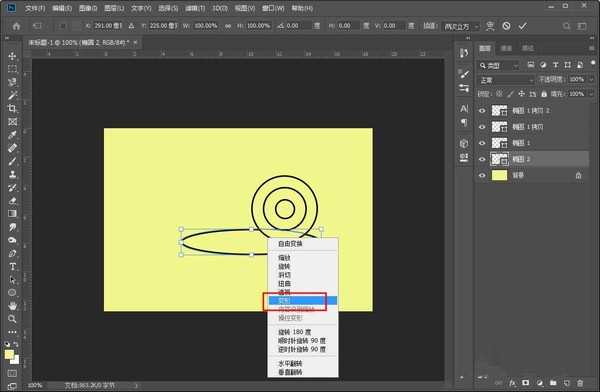Choose 水平翻转 in the context menu

coord(290,363)
